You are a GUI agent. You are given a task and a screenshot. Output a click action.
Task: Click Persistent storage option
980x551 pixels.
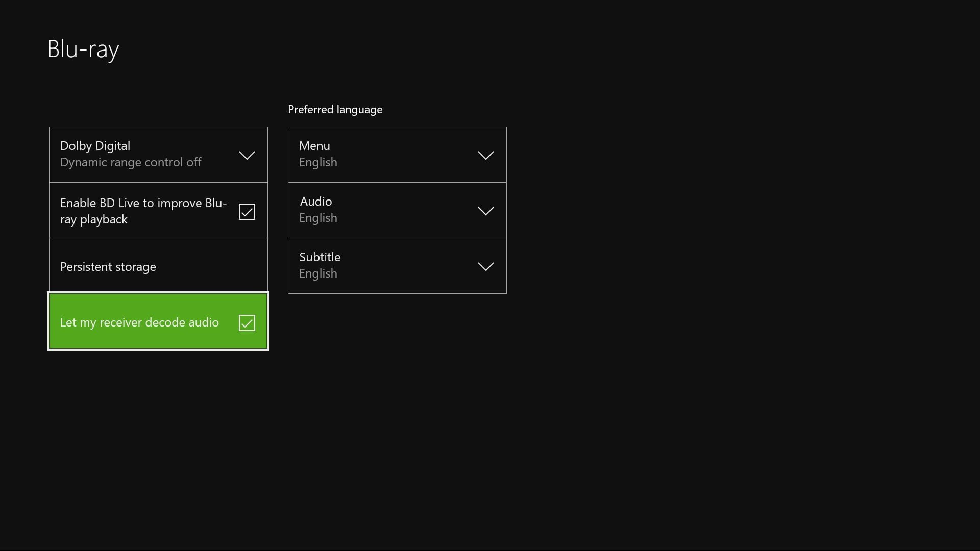(159, 266)
